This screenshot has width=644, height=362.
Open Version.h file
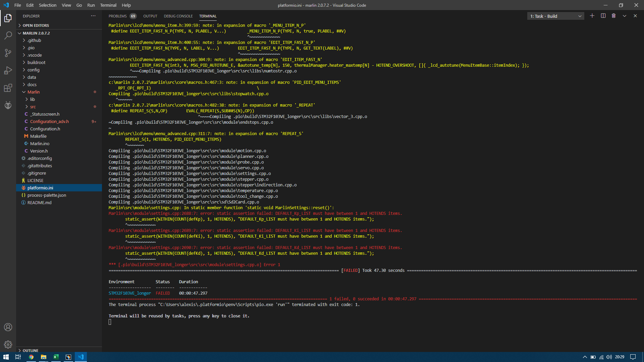pos(59,151)
